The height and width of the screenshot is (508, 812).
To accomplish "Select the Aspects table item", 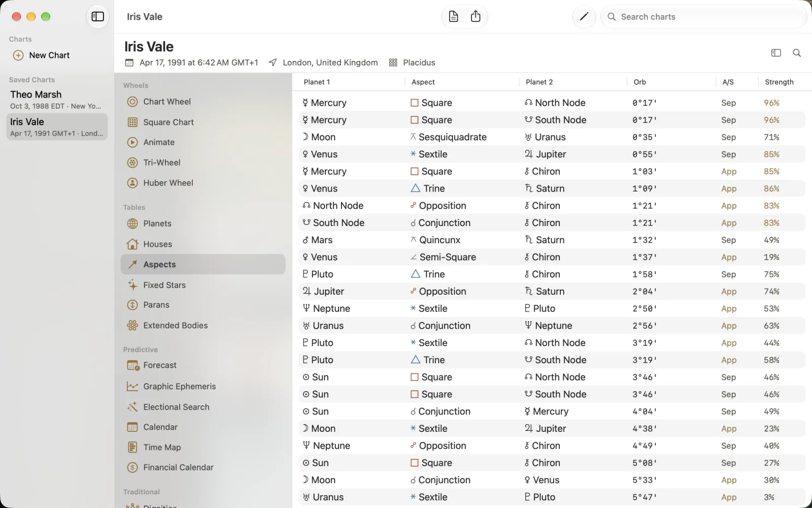I will pyautogui.click(x=203, y=264).
